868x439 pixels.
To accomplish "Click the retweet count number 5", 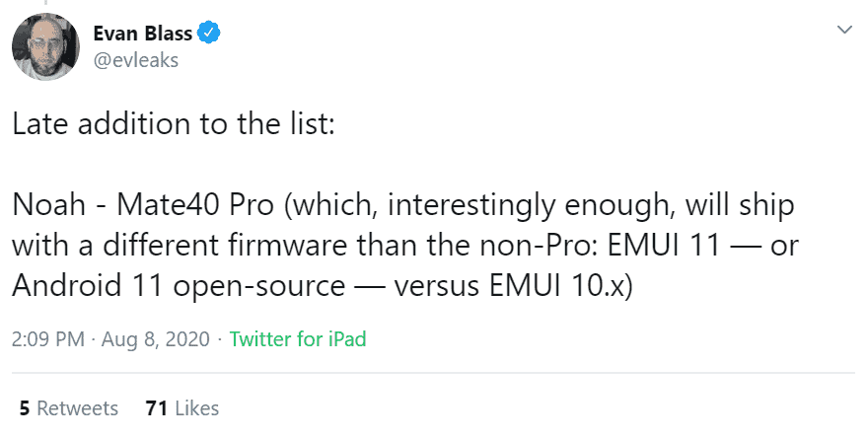I will click(24, 407).
